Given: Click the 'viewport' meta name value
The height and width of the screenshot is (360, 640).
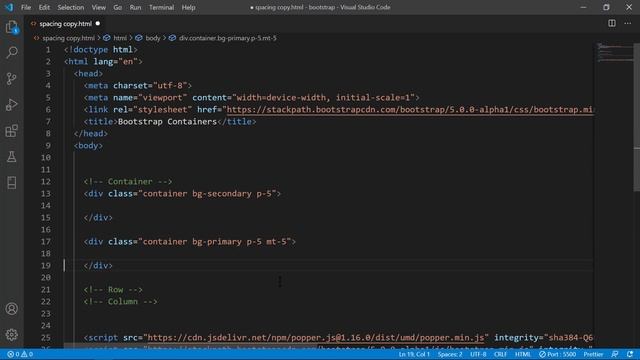Looking at the screenshot, I should click(162, 98).
